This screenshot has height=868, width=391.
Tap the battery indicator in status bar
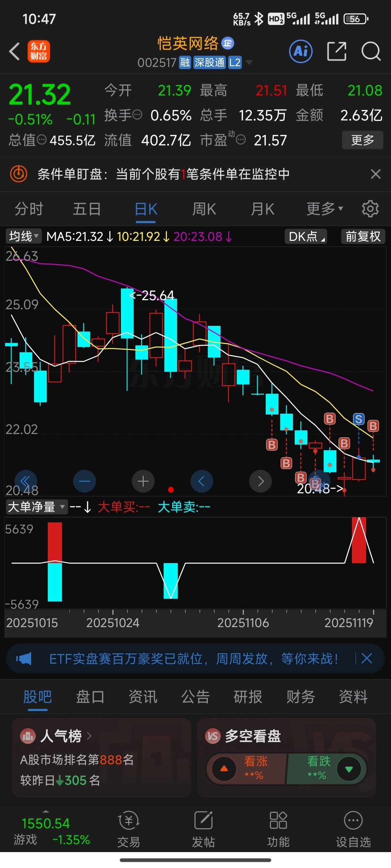pyautogui.click(x=356, y=19)
